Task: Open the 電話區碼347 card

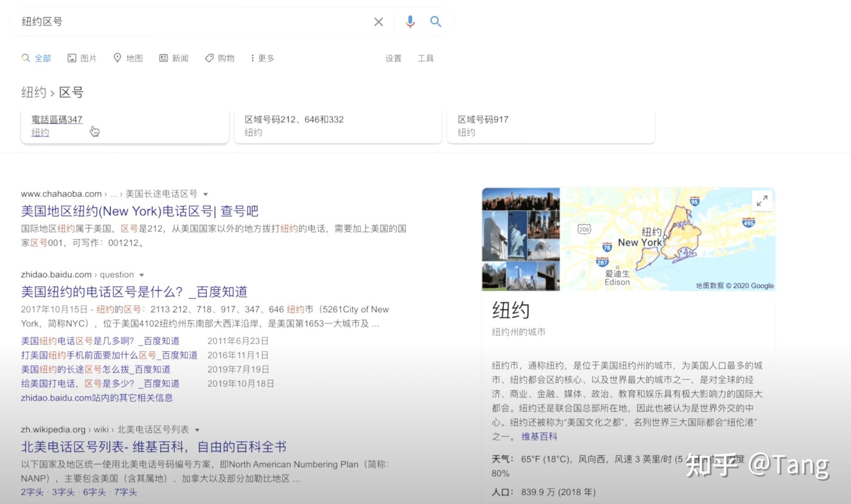Action: tap(125, 126)
